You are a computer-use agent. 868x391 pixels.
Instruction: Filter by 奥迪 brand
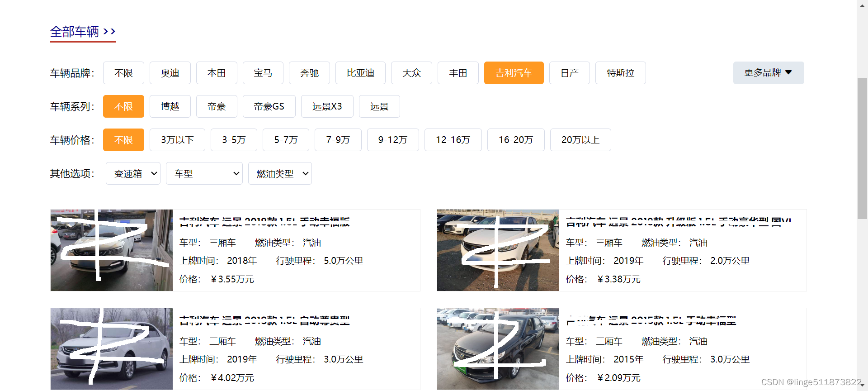click(170, 73)
